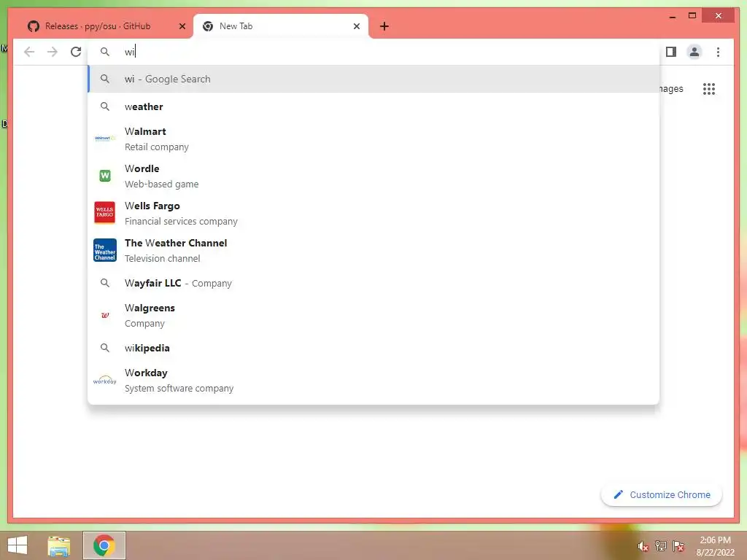Open Chrome's three-dot menu
This screenshot has width=747, height=560.
click(718, 52)
